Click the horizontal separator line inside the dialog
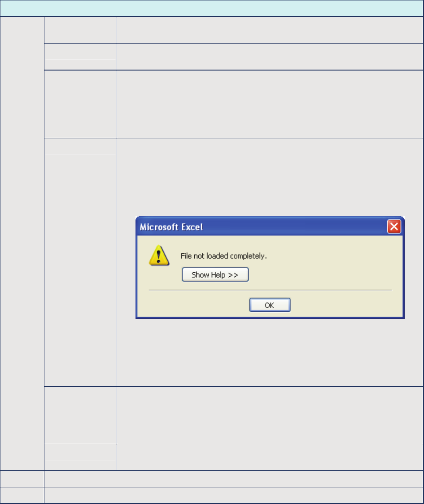Screen dimensions: 424x504 270,290
